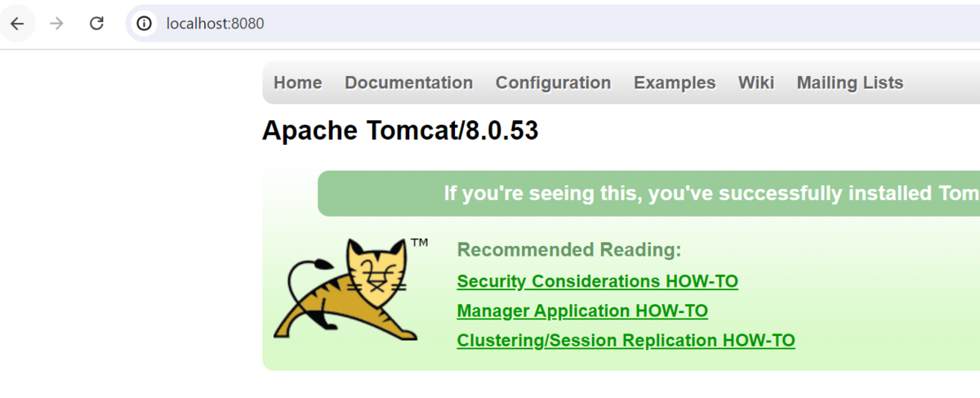Click the browser forward arrow
980x398 pixels.
pos(56,24)
